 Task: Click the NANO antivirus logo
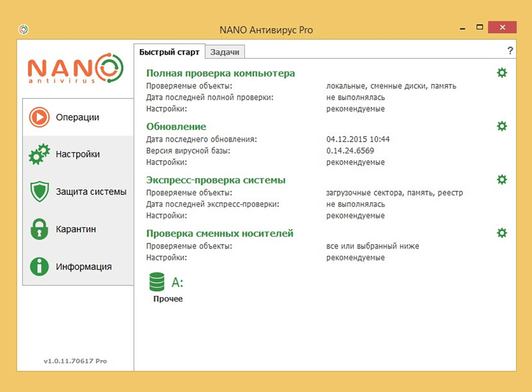pyautogui.click(x=75, y=68)
